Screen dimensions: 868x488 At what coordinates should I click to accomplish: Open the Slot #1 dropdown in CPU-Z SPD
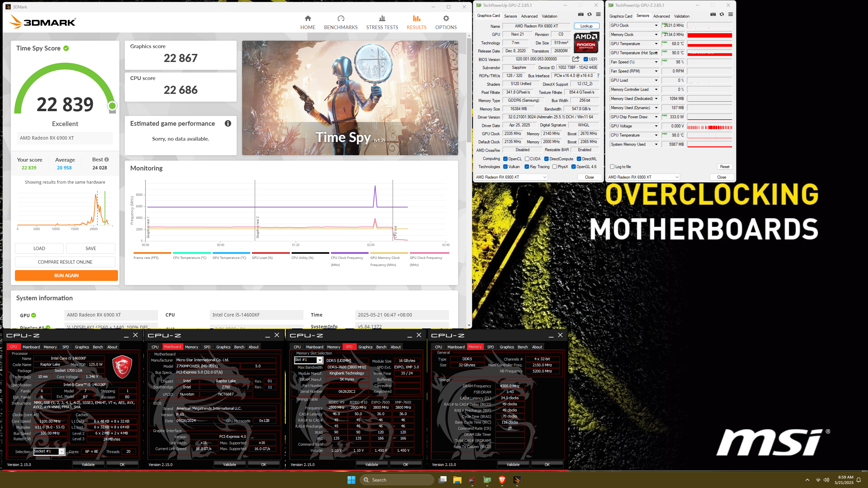pyautogui.click(x=319, y=360)
